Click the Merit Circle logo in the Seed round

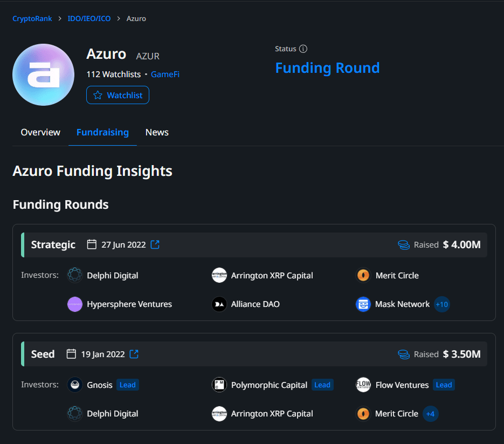point(363,413)
